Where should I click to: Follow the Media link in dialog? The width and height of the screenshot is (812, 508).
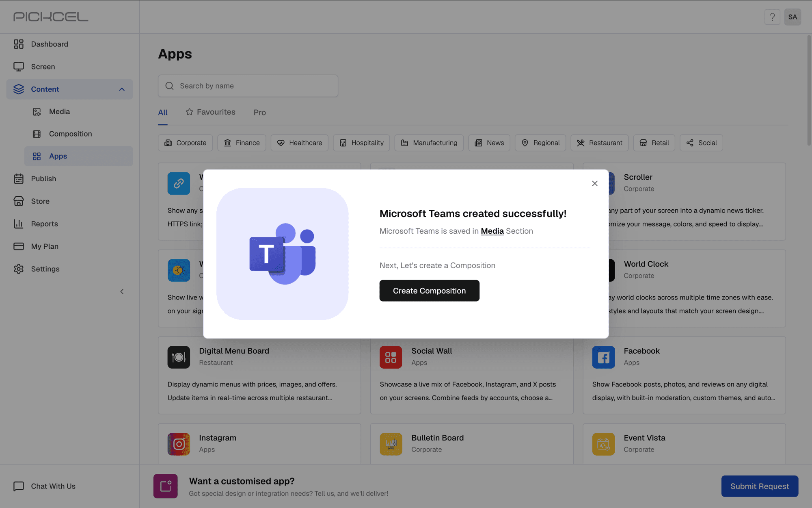(492, 231)
